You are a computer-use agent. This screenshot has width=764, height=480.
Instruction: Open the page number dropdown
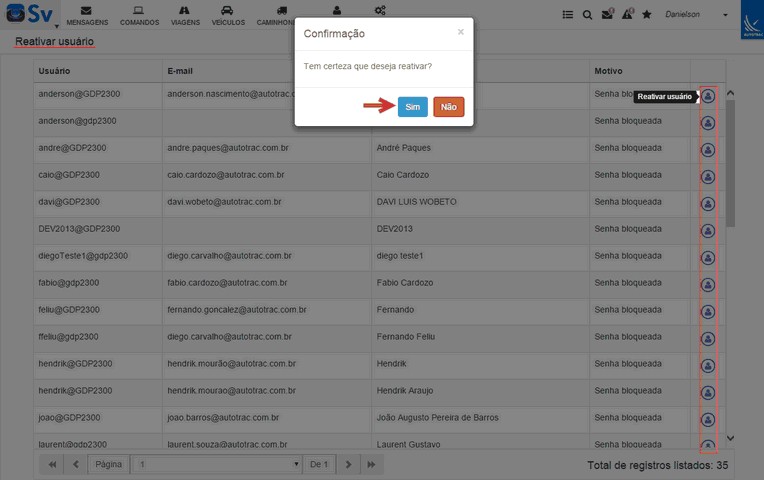pos(217,464)
